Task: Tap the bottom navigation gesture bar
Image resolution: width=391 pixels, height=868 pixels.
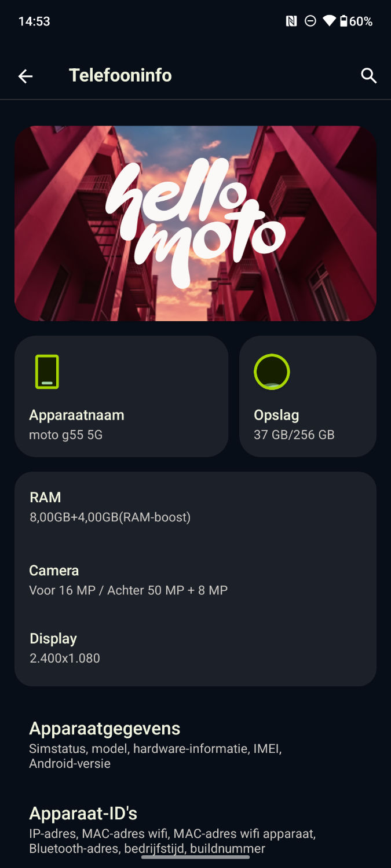Action: click(x=195, y=857)
